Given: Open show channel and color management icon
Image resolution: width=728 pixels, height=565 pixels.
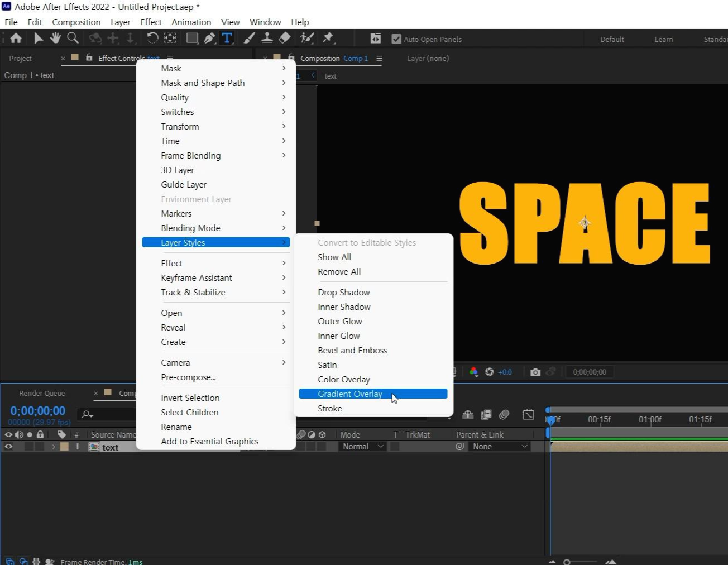Looking at the screenshot, I should click(x=473, y=372).
